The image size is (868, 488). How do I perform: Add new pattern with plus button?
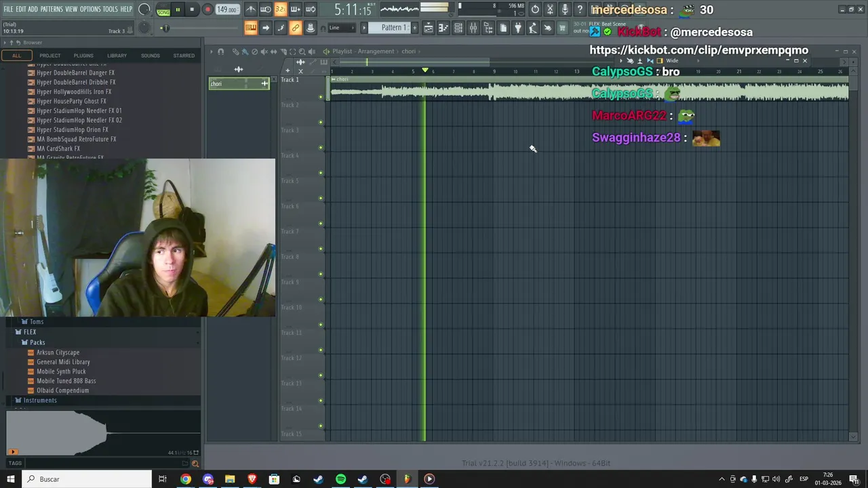click(x=415, y=28)
